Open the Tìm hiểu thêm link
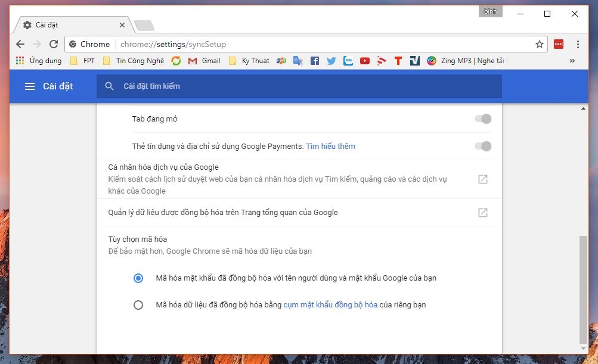 tap(330, 147)
